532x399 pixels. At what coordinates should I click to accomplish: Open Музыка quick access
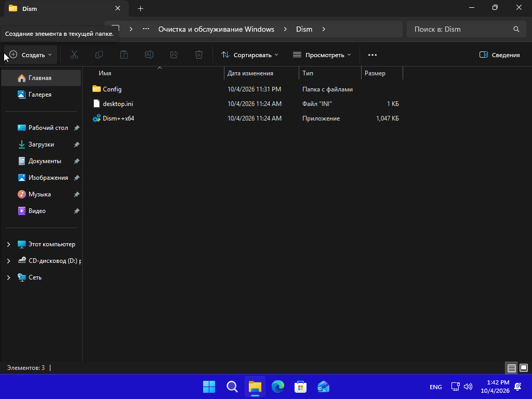pos(41,194)
